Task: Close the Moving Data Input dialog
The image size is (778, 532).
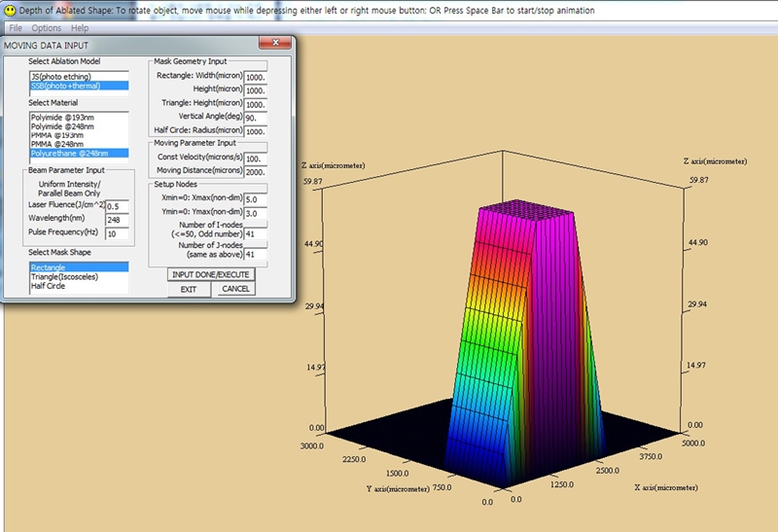Action: pyautogui.click(x=276, y=45)
